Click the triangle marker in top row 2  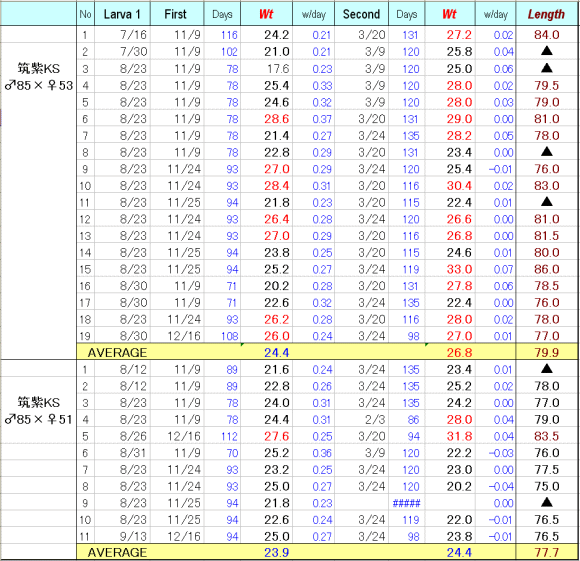pyautogui.click(x=546, y=51)
